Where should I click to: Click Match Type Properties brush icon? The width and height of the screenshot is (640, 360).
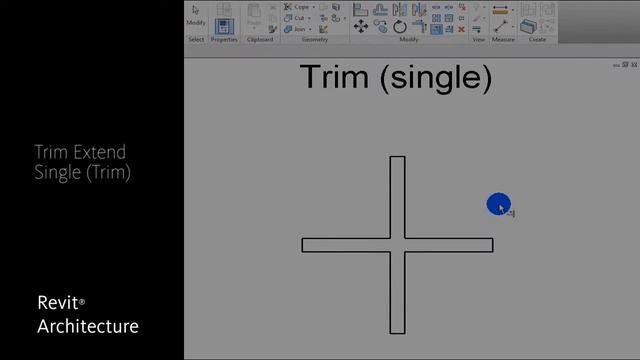pos(273,29)
